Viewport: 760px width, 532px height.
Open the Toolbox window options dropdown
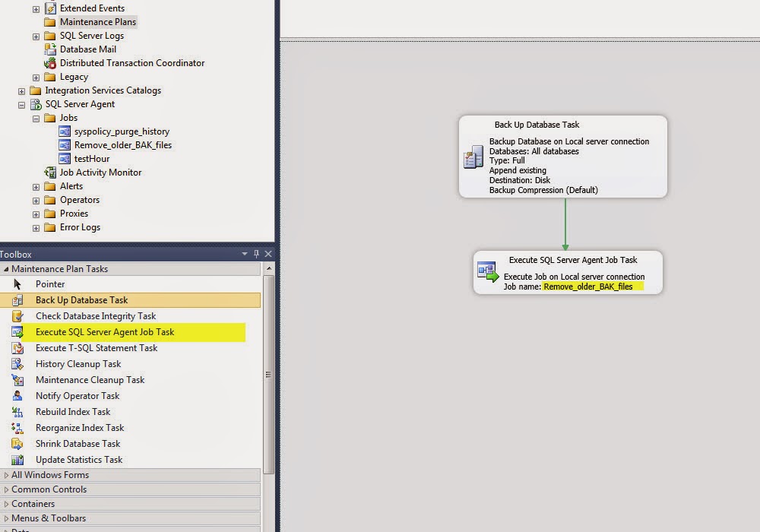(x=243, y=253)
